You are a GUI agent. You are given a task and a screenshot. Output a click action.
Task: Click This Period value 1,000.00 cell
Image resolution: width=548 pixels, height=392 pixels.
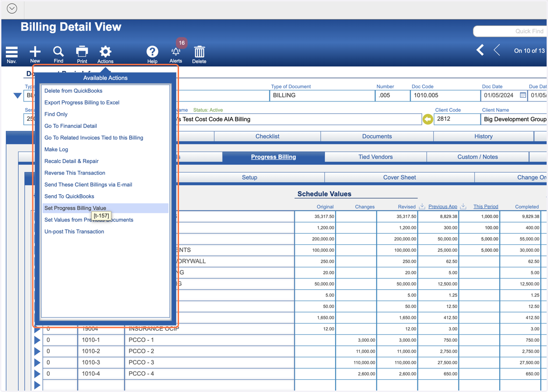click(480, 217)
